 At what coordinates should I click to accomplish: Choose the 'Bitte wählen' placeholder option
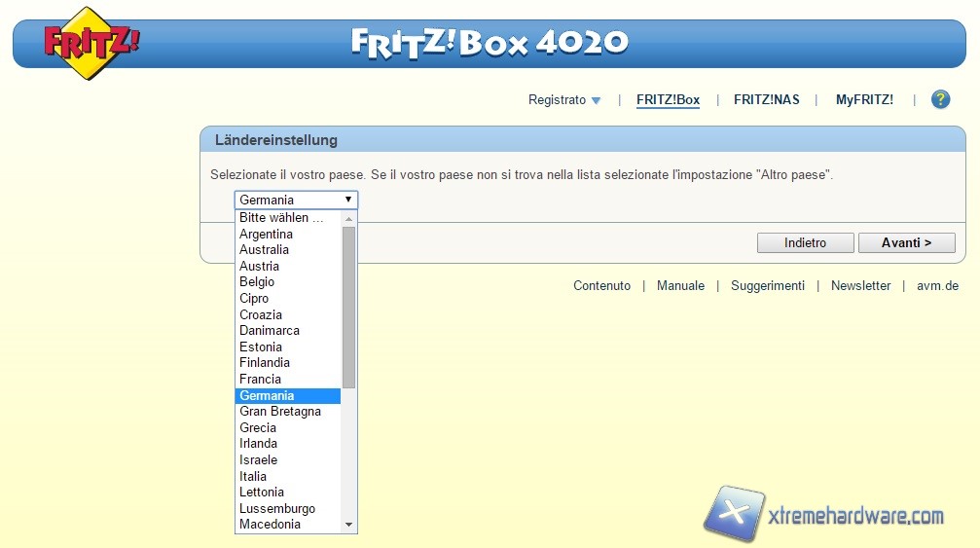pos(281,218)
